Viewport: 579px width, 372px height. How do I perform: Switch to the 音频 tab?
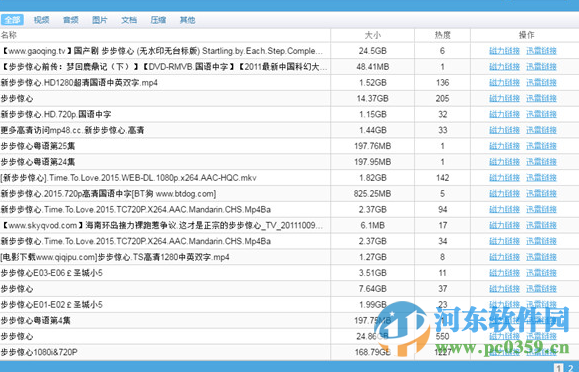click(x=71, y=20)
